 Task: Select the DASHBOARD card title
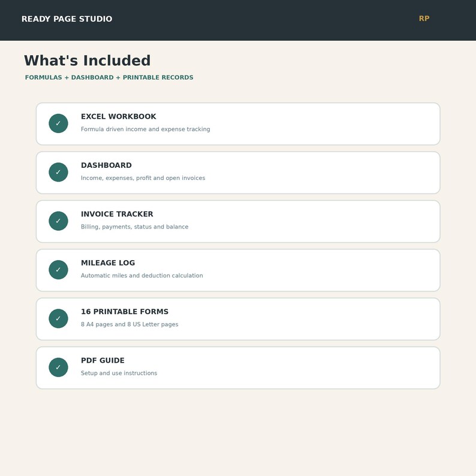click(106, 165)
